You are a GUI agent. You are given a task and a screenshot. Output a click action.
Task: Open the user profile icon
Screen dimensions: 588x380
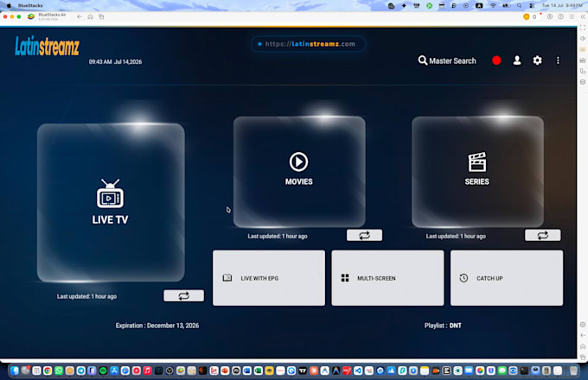click(x=517, y=60)
